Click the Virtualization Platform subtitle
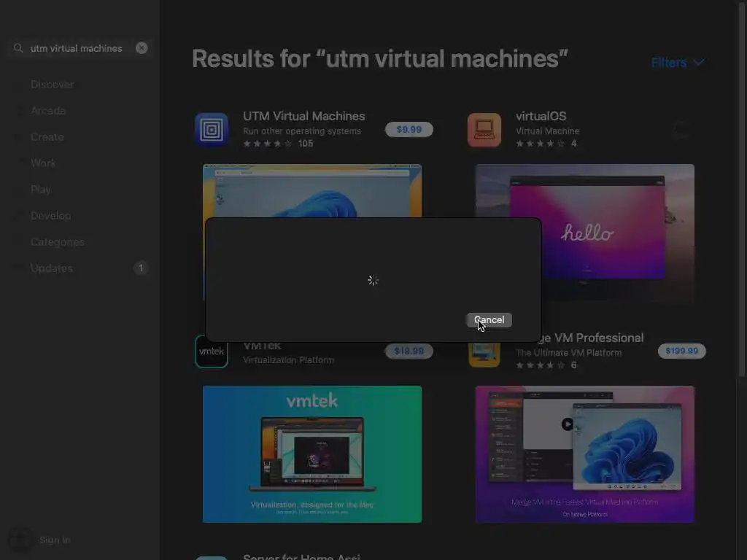This screenshot has width=747, height=560. click(288, 360)
